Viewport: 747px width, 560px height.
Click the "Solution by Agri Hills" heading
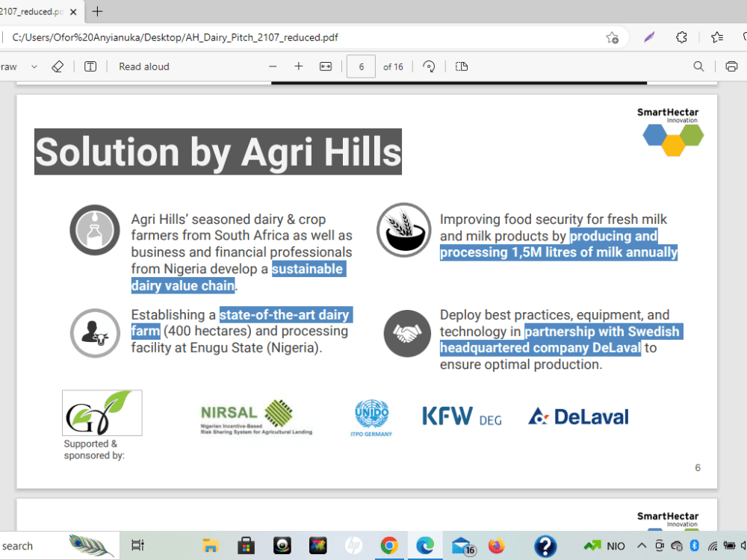coord(218,152)
